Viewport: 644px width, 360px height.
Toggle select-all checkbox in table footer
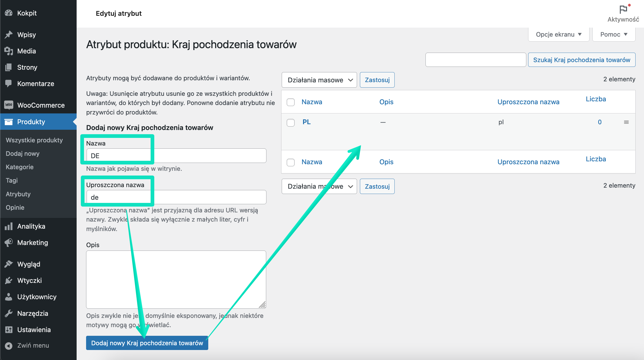(x=291, y=162)
